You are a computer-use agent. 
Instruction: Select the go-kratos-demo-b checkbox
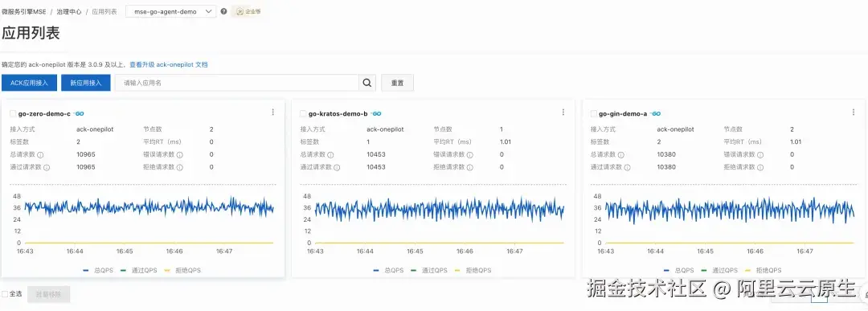[303, 113]
